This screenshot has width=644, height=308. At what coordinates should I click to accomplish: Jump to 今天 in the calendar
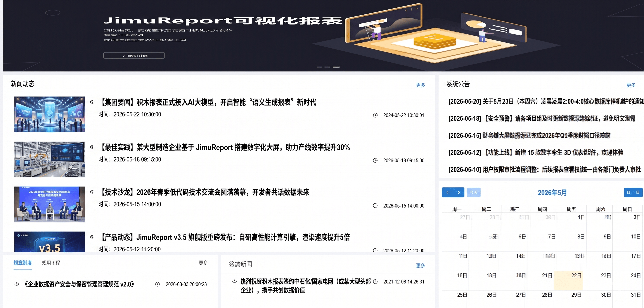[x=474, y=192]
